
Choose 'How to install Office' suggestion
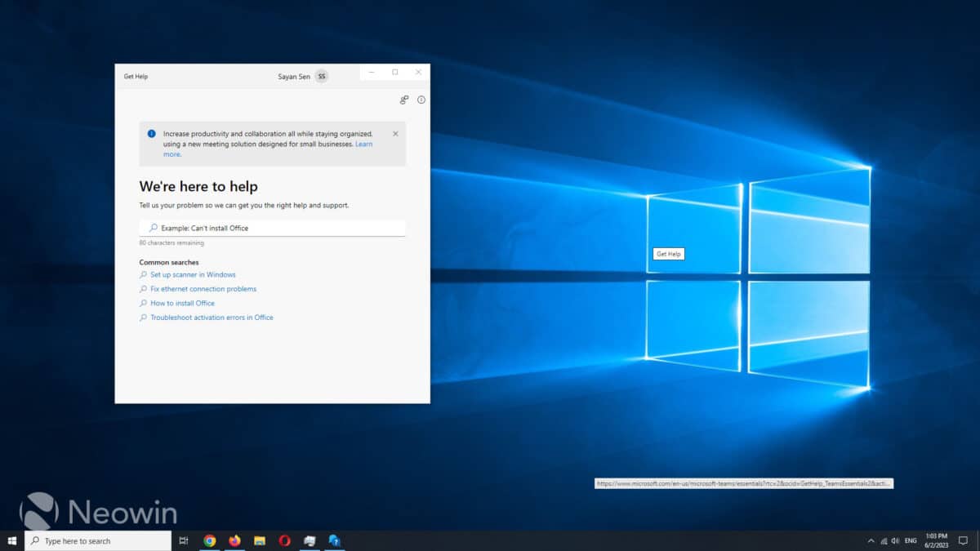coord(182,303)
